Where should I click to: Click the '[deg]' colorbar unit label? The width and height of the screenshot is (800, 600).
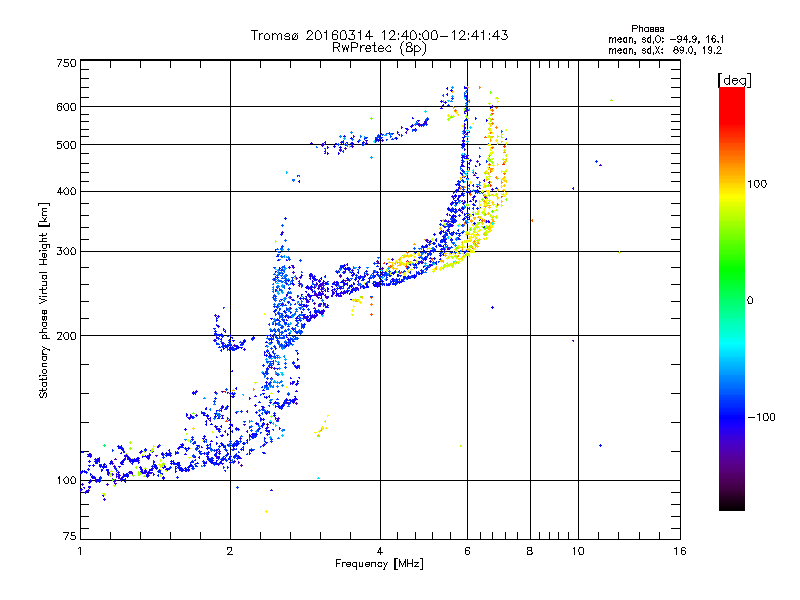click(734, 80)
